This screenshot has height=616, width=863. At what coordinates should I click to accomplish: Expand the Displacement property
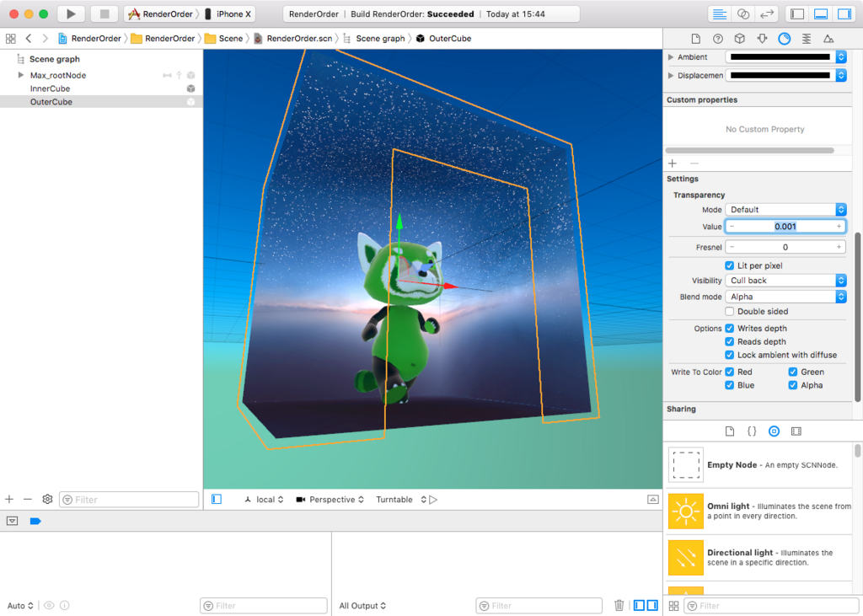[670, 75]
